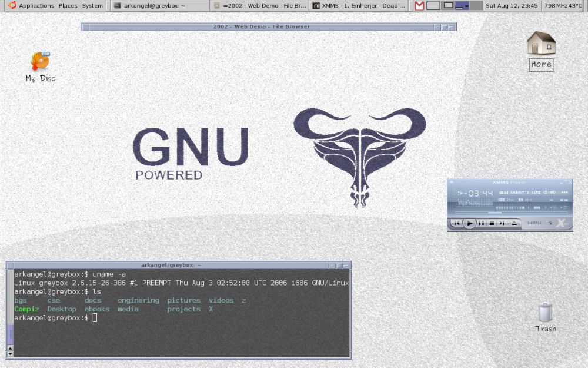Image resolution: width=588 pixels, height=368 pixels.
Task: Switch to arkangel@greybox terminal taskbar entry
Action: tap(160, 6)
